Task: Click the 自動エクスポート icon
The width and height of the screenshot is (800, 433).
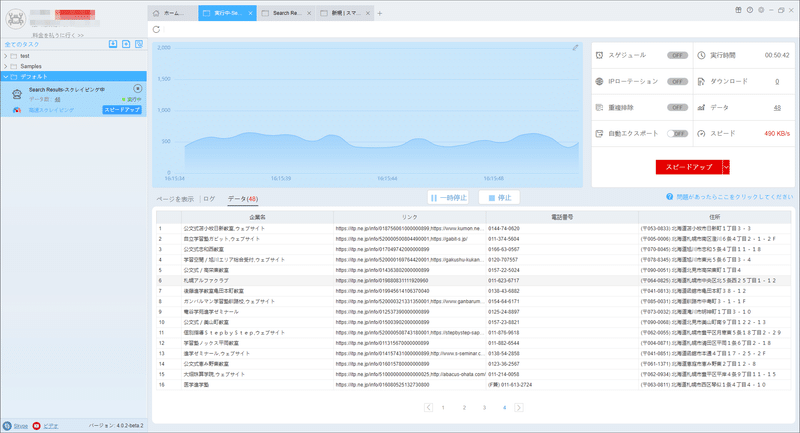Action: tap(599, 134)
